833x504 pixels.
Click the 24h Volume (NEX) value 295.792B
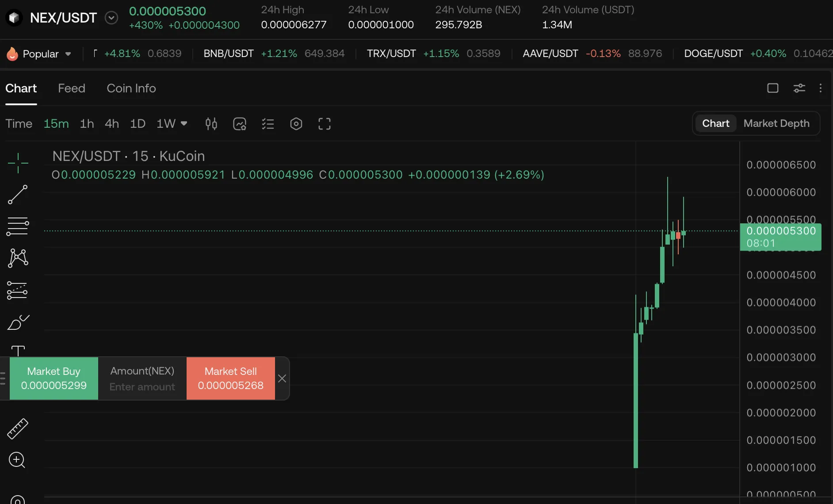[459, 25]
